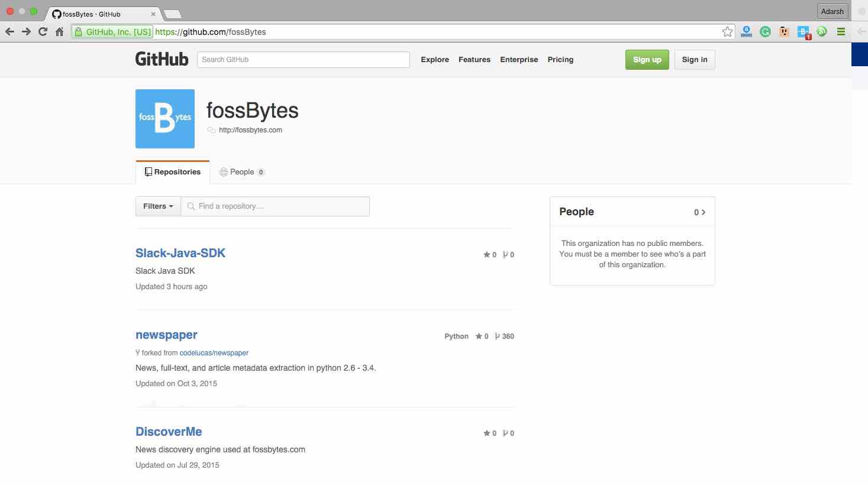
Task: Open the Explore menu item
Action: point(435,60)
